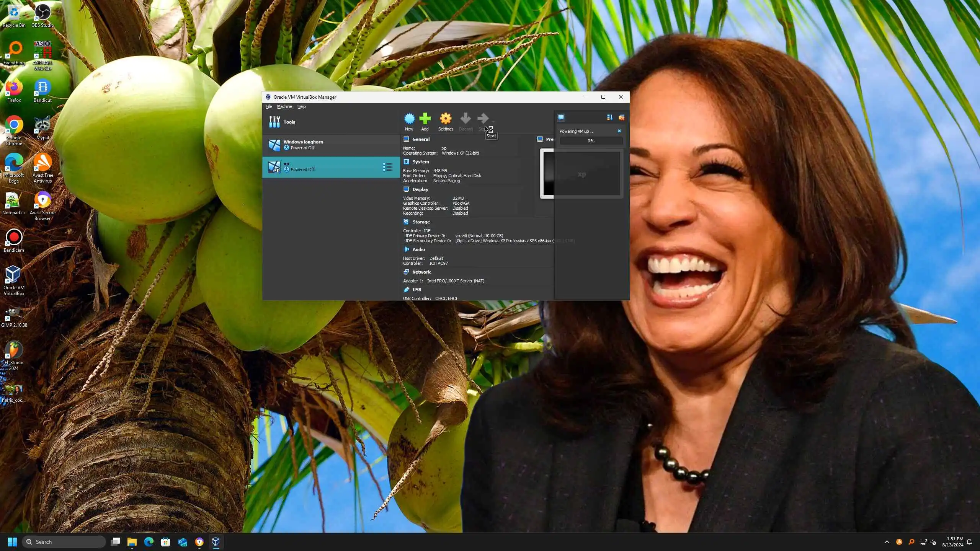Collapse the Display details section header
980x551 pixels.
pos(420,189)
